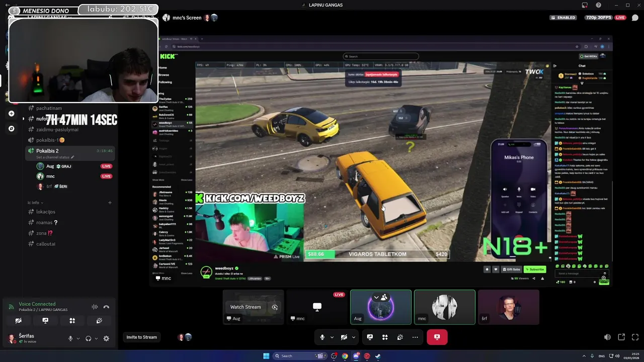Open User Settings gear

pyautogui.click(x=106, y=338)
